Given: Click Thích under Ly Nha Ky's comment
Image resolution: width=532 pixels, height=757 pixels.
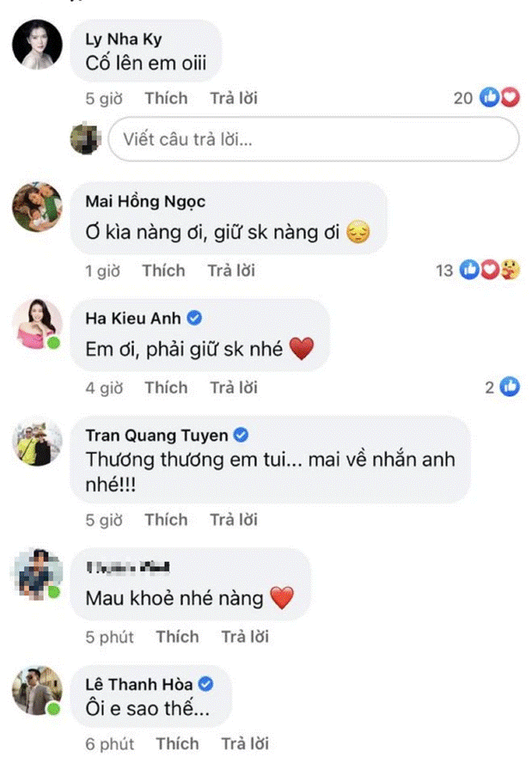Looking at the screenshot, I should 166,98.
